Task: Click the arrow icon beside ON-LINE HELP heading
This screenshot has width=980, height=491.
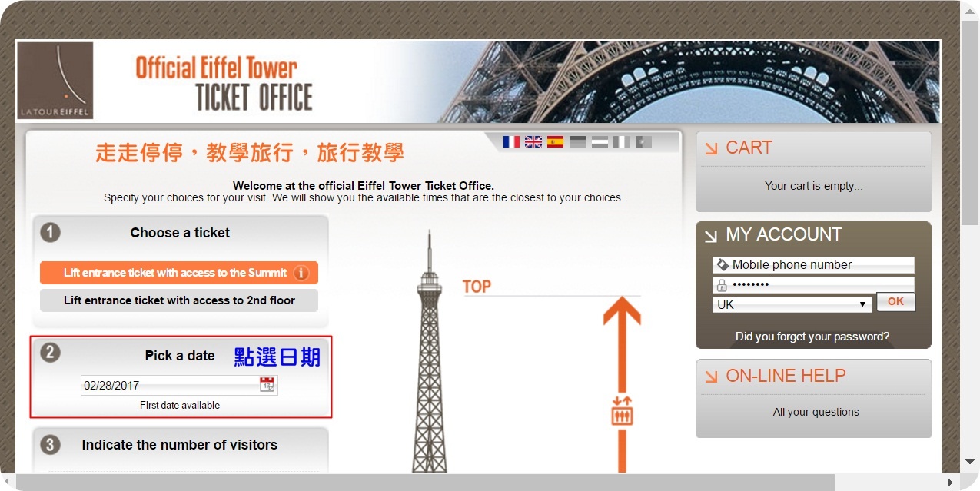Action: [x=710, y=377]
